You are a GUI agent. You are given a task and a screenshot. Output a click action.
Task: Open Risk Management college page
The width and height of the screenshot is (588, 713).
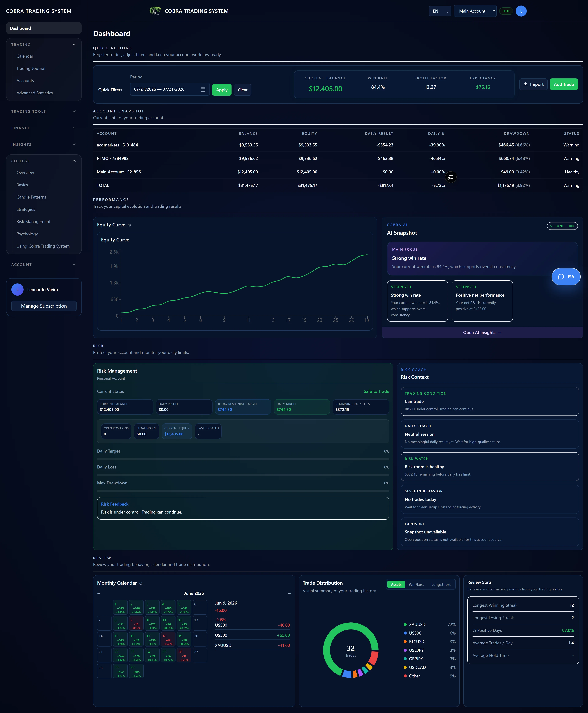click(33, 222)
